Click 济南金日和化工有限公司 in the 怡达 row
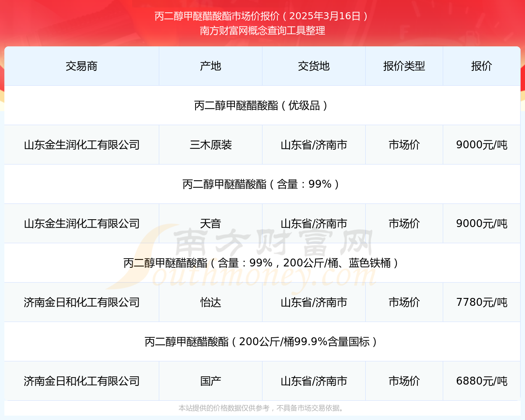 [x=81, y=302]
